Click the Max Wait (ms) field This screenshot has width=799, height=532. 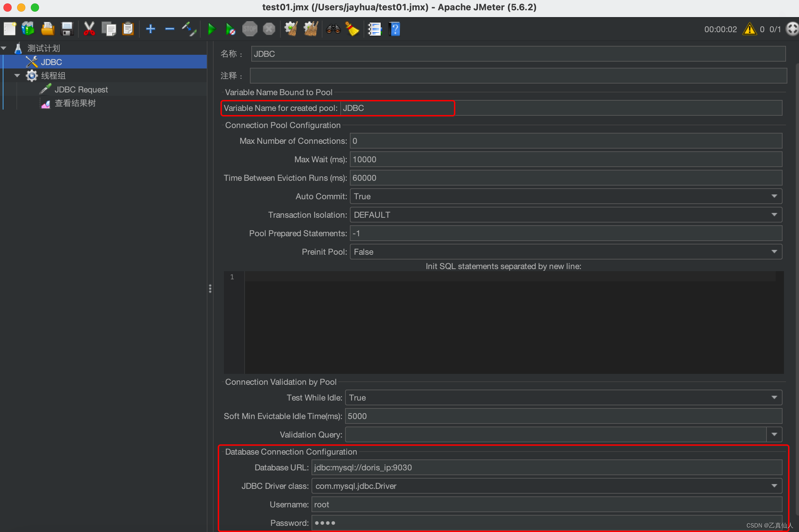566,159
